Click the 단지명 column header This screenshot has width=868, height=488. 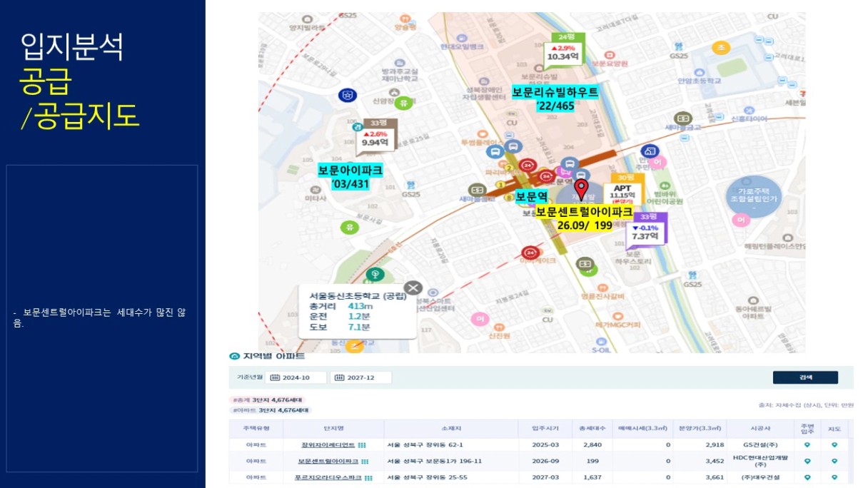coord(333,429)
